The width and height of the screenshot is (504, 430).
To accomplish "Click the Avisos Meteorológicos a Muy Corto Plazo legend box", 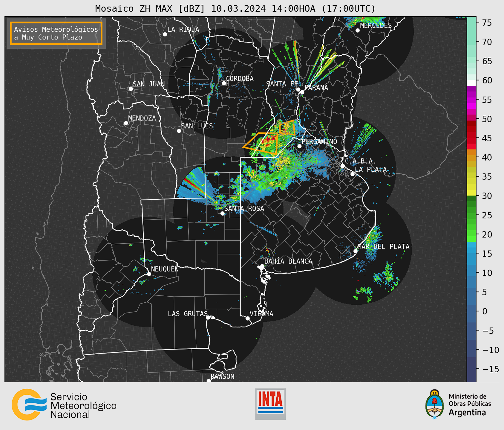I will tap(56, 33).
